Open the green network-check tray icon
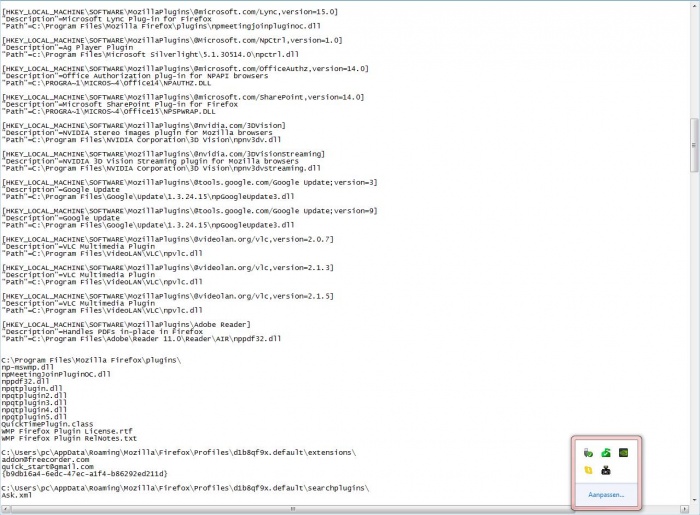The image size is (700, 515). tap(606, 453)
